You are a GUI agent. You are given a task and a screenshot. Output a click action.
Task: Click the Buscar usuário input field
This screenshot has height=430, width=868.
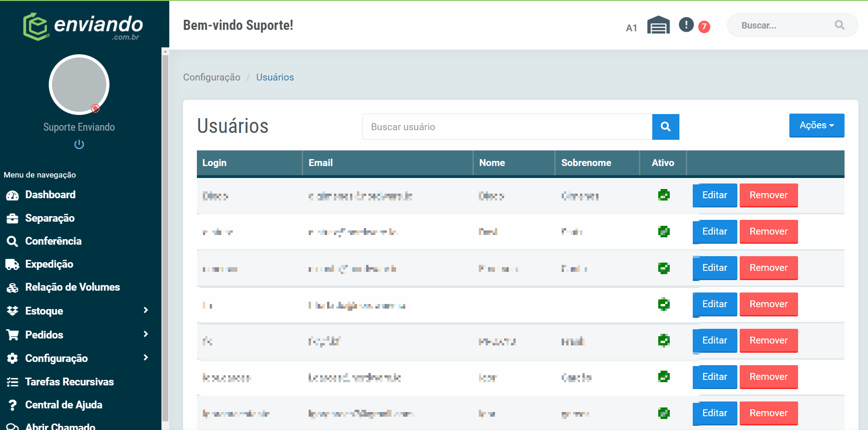tap(507, 127)
